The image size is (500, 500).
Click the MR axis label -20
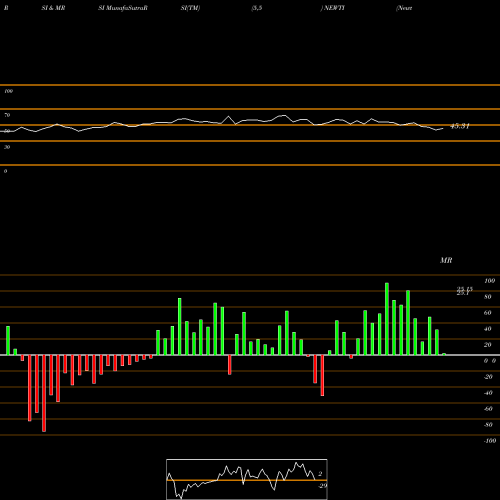[x=488, y=377]
